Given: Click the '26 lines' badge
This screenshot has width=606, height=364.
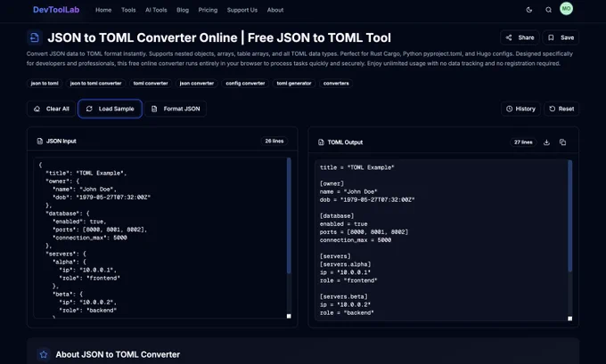Looking at the screenshot, I should (x=274, y=141).
